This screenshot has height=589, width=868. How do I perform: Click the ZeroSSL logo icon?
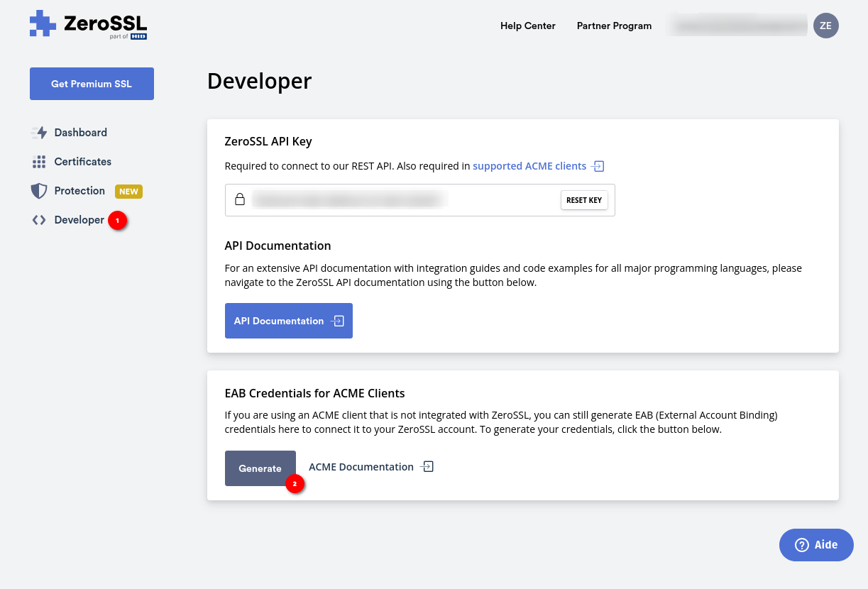tap(43, 25)
